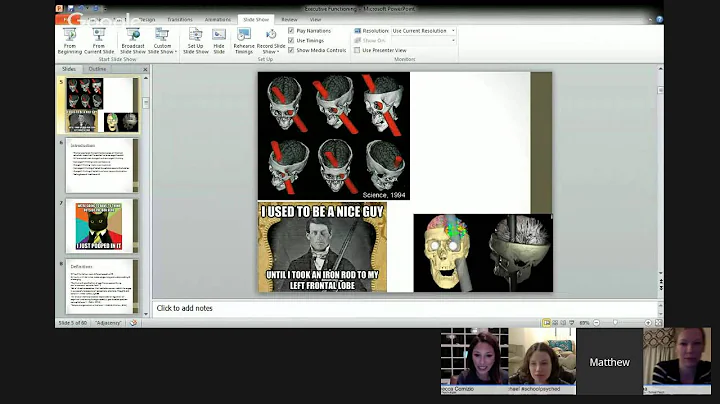Select Matthew participant tile
The image size is (720, 404).
tap(609, 362)
